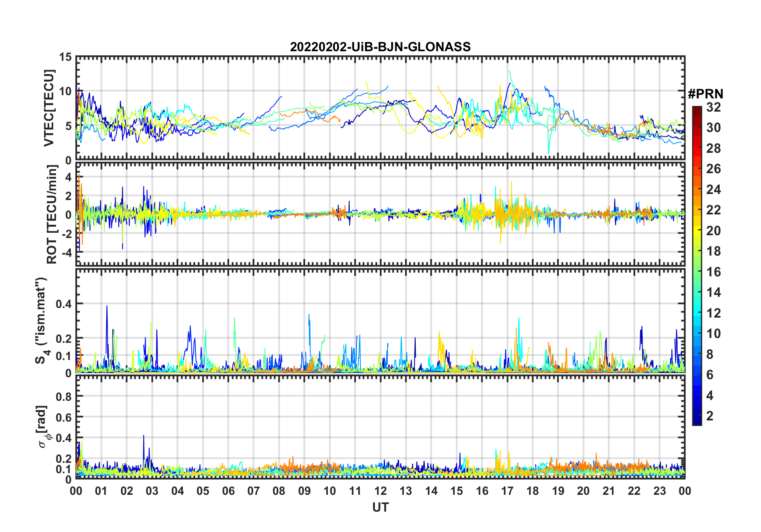Click the "23" hour tick on UT axis
The width and height of the screenshot is (761, 532).
pos(659,491)
